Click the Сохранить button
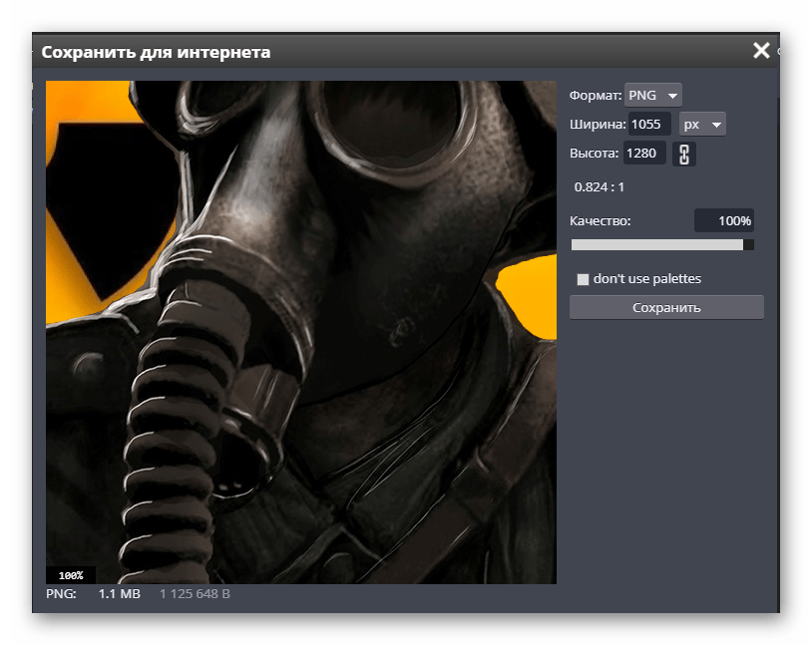Viewport: 812px width, 645px height. (666, 307)
